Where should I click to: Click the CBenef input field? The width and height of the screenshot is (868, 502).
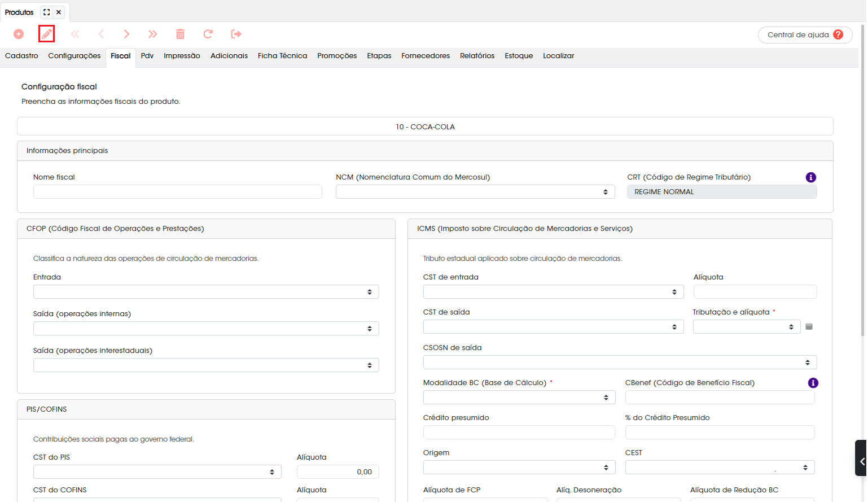tap(720, 398)
